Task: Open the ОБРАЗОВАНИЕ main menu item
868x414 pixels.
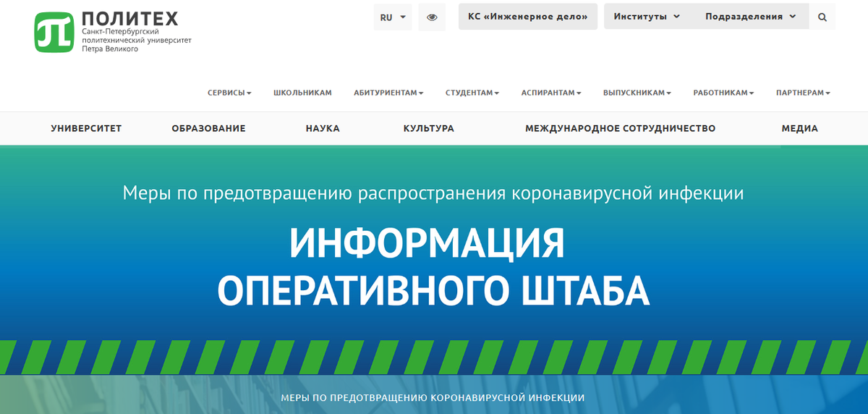Action: click(208, 128)
